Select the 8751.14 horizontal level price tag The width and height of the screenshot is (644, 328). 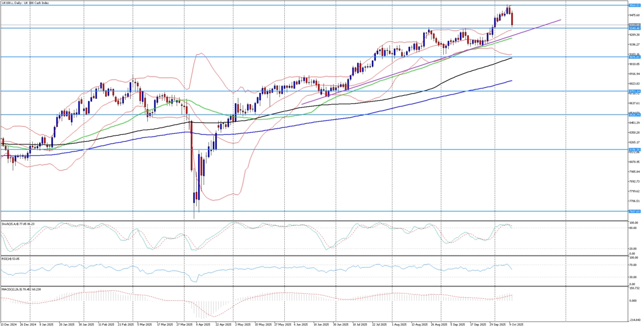click(634, 92)
